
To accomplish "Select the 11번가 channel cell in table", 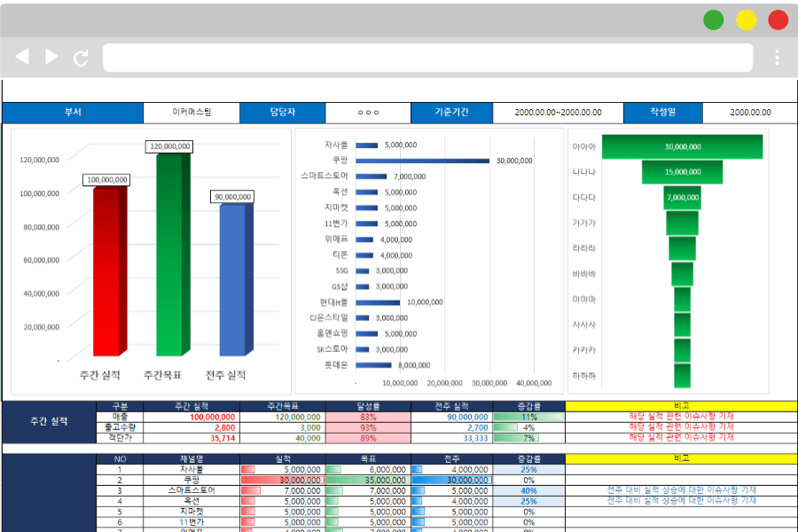I will tap(192, 522).
